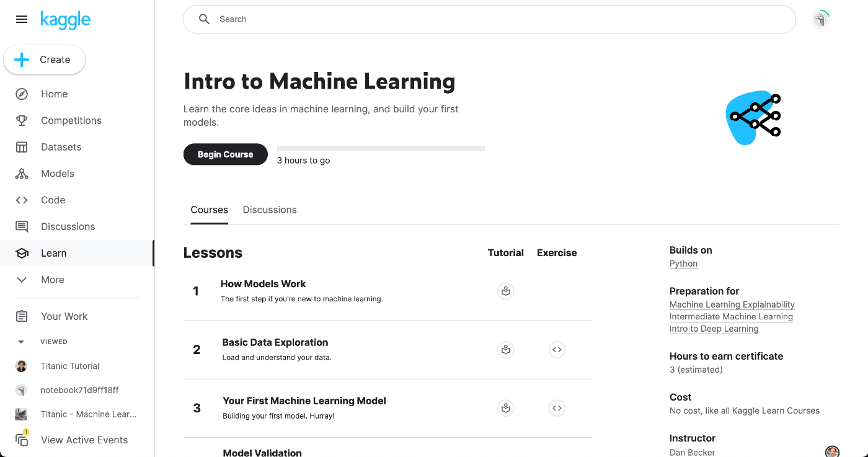Click the course neural network logo
This screenshot has height=457, width=868.
click(x=753, y=118)
